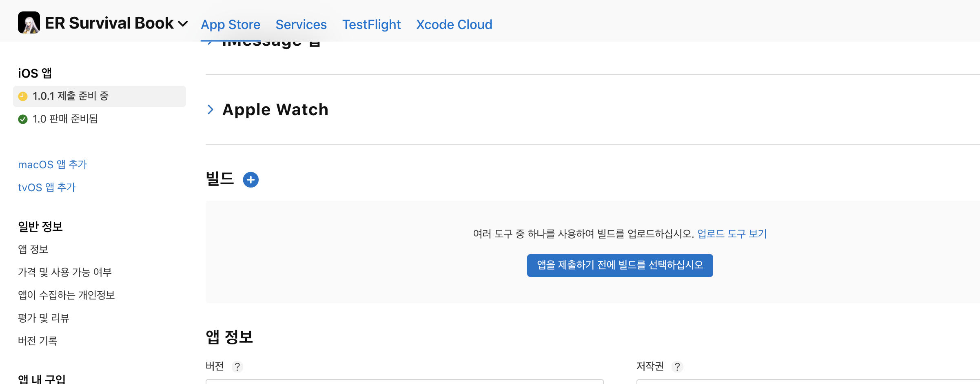The image size is (980, 384).
Task: Click the 빌드 section heading
Action: pos(220,179)
